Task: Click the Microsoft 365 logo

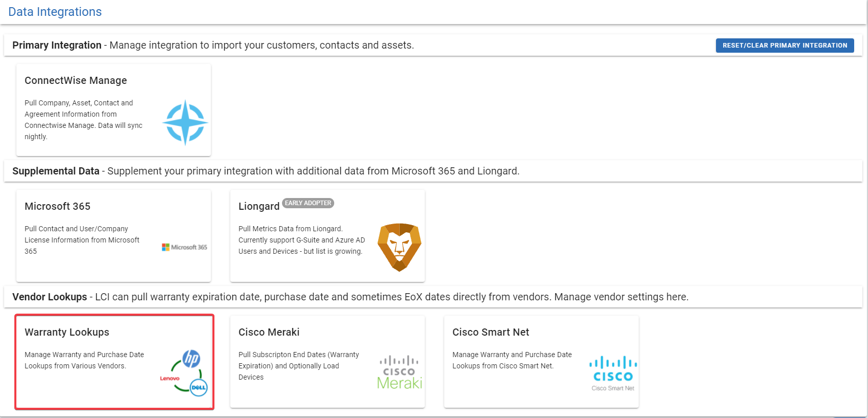Action: coord(185,247)
